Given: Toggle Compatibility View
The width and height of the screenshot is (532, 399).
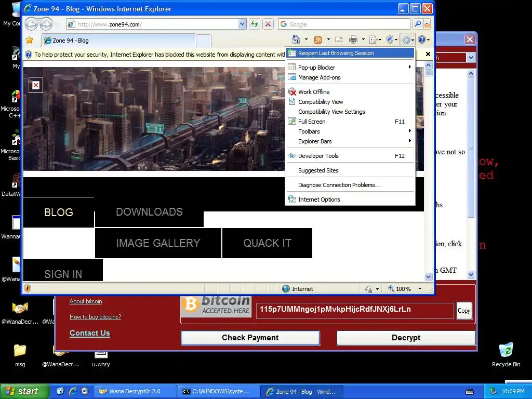Looking at the screenshot, I should (x=350, y=102).
